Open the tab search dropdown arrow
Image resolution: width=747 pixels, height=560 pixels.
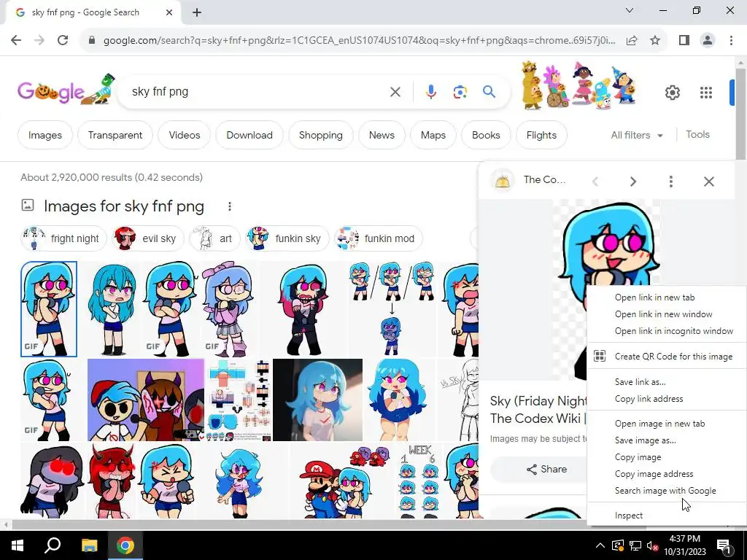pos(630,10)
